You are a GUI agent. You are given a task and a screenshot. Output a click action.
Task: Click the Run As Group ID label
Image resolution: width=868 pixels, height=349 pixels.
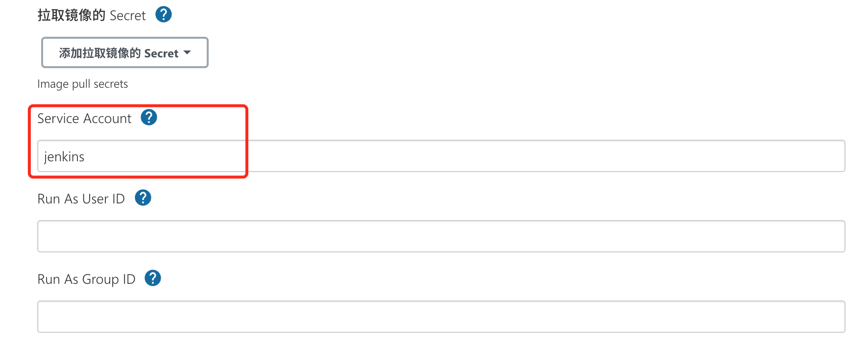point(86,279)
